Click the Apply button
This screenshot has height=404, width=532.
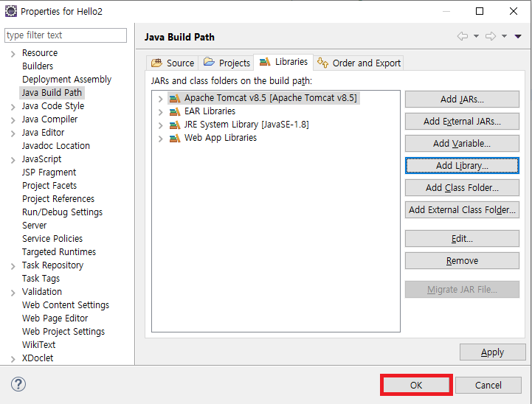point(493,352)
